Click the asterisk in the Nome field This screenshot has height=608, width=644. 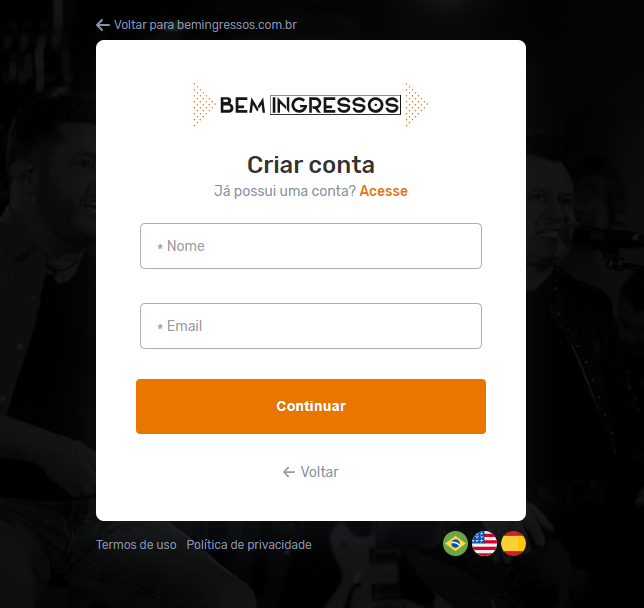point(160,247)
